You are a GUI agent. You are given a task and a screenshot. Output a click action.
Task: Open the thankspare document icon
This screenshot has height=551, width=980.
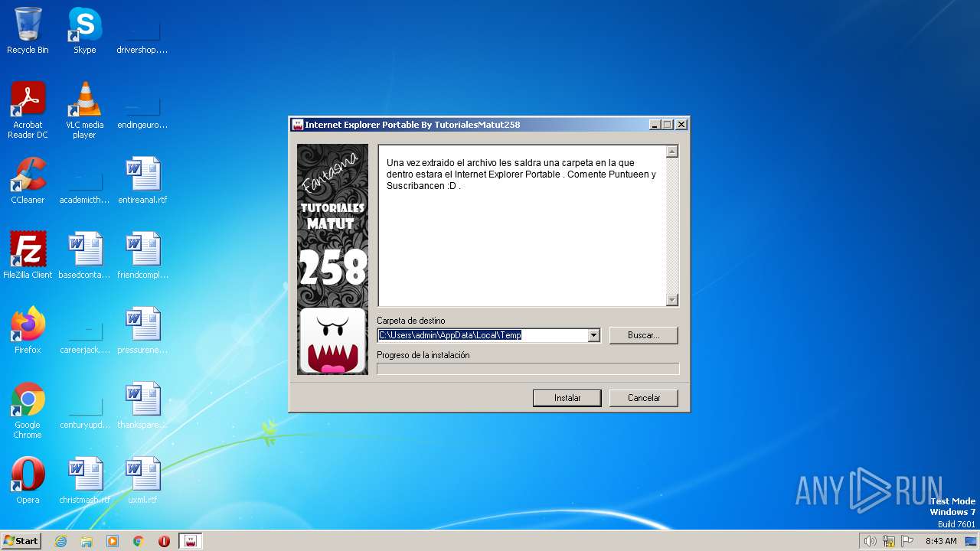coord(142,406)
